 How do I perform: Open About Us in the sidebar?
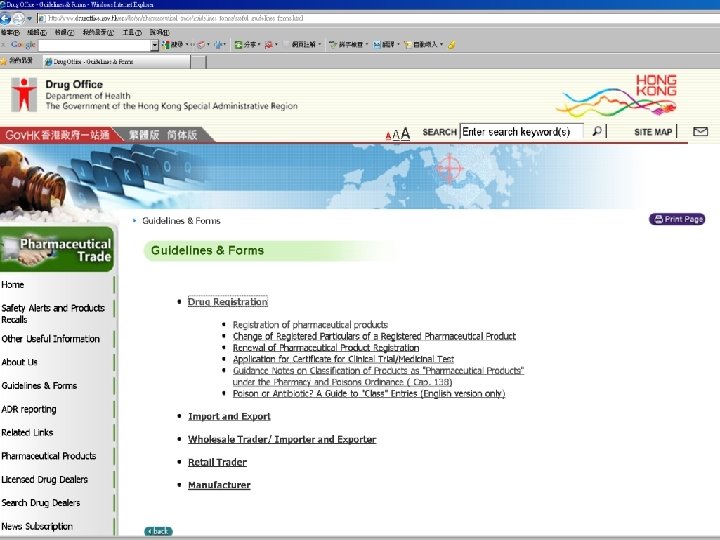pos(19,362)
